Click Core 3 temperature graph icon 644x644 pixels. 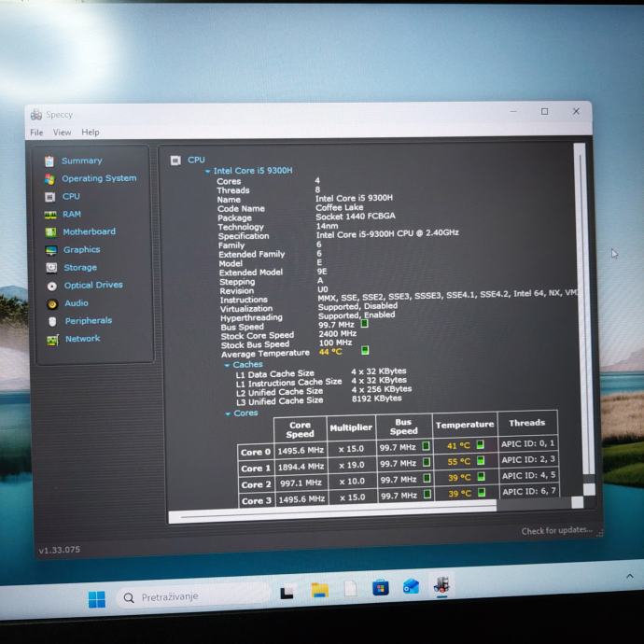(x=482, y=492)
